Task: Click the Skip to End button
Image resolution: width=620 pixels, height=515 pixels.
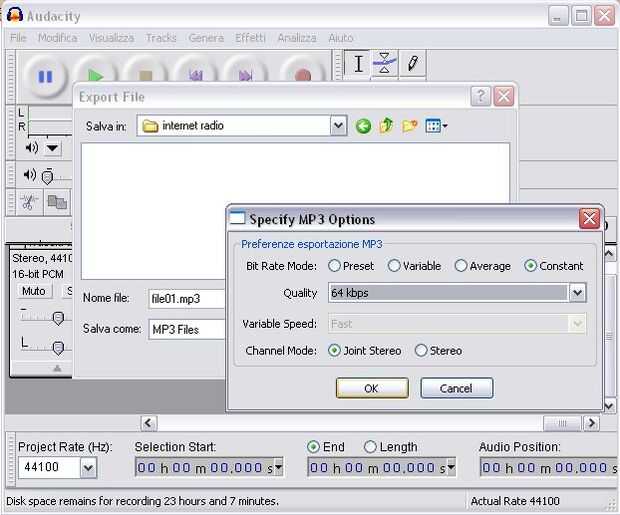Action: pyautogui.click(x=245, y=70)
